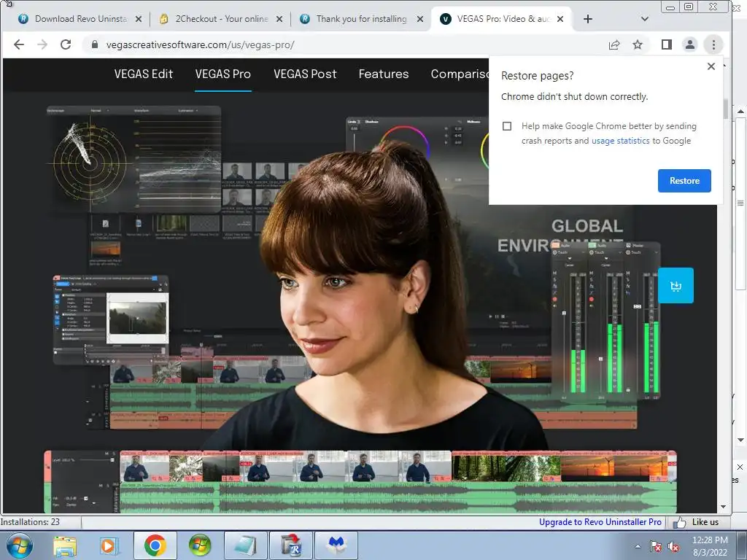747x560 pixels.
Task: Open the Chrome profile menu
Action: [690, 44]
